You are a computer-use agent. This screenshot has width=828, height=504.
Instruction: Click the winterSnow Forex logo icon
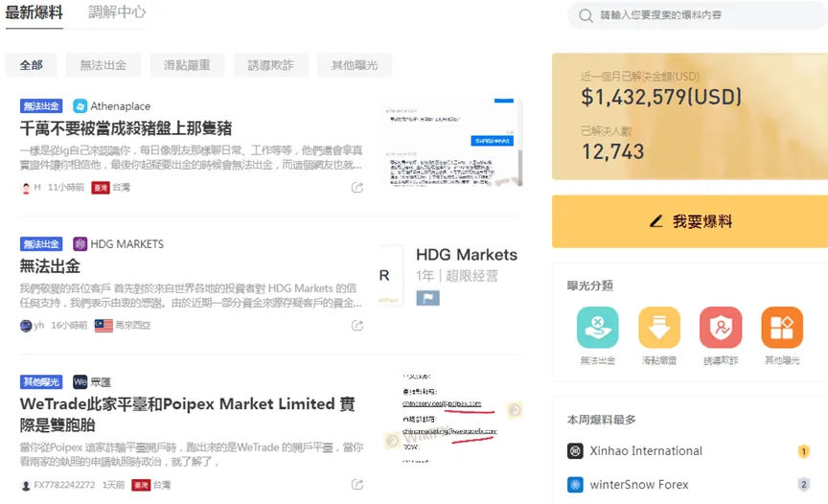[575, 485]
